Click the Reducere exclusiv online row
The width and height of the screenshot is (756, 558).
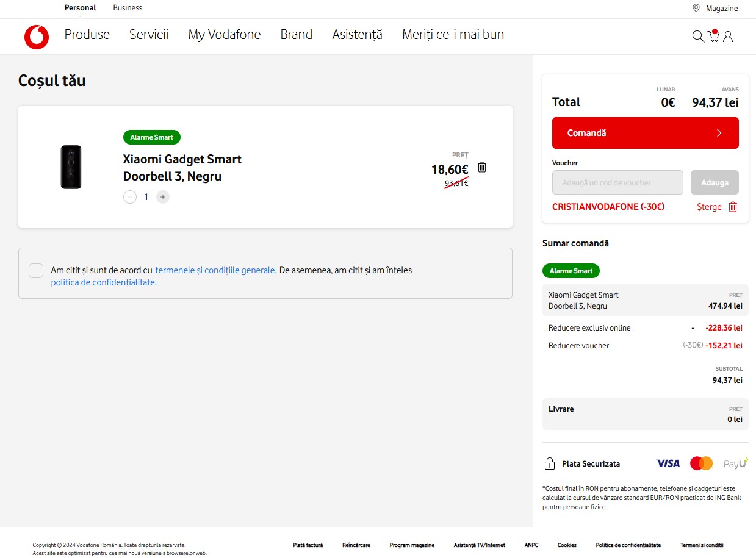pos(646,327)
